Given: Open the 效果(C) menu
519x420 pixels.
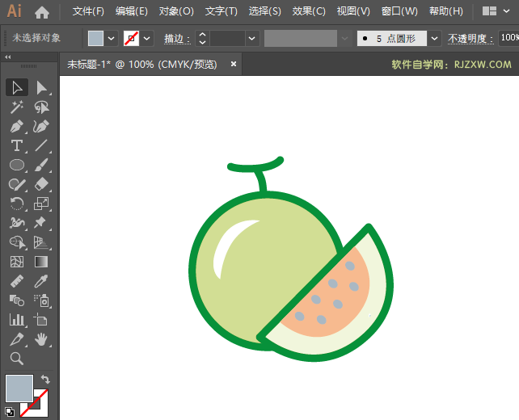Looking at the screenshot, I should click(309, 11).
